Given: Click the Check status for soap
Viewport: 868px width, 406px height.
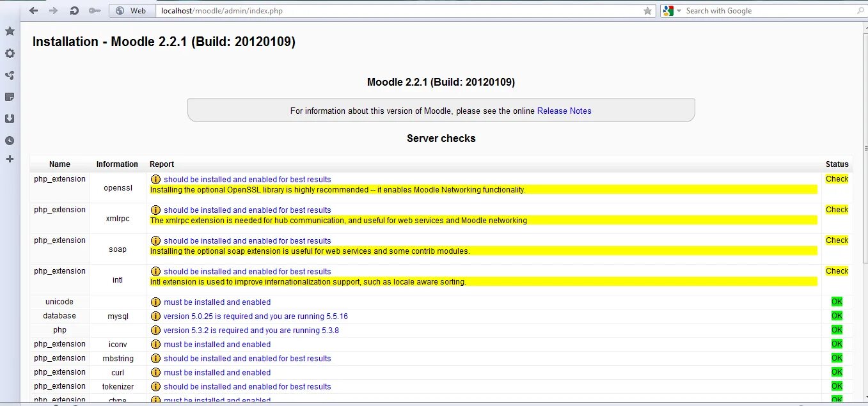Looking at the screenshot, I should click(x=837, y=240).
